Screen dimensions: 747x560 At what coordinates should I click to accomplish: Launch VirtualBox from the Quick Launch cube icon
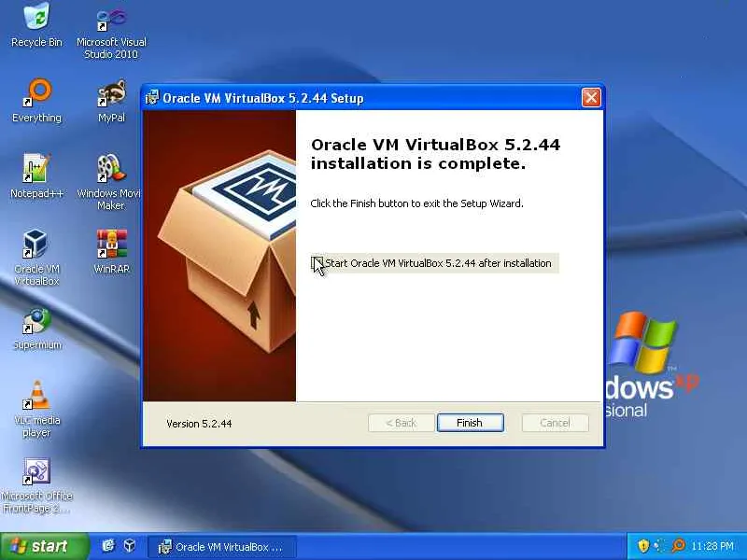coord(129,546)
